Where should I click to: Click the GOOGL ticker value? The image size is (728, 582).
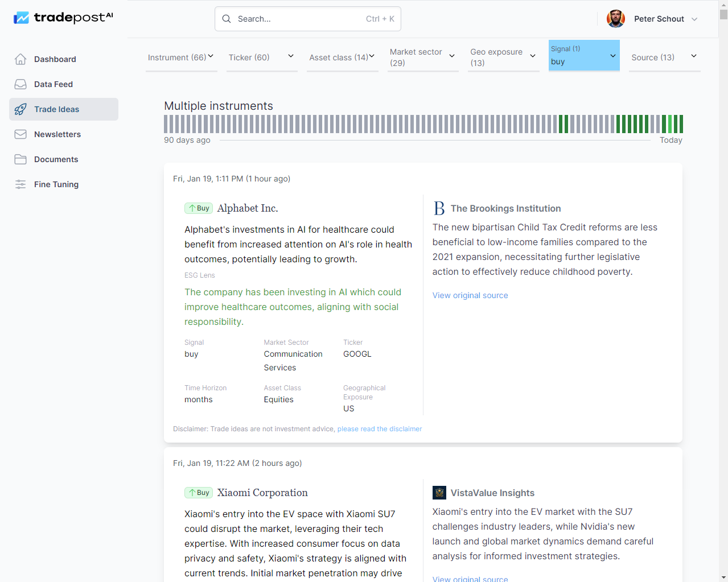(x=357, y=354)
